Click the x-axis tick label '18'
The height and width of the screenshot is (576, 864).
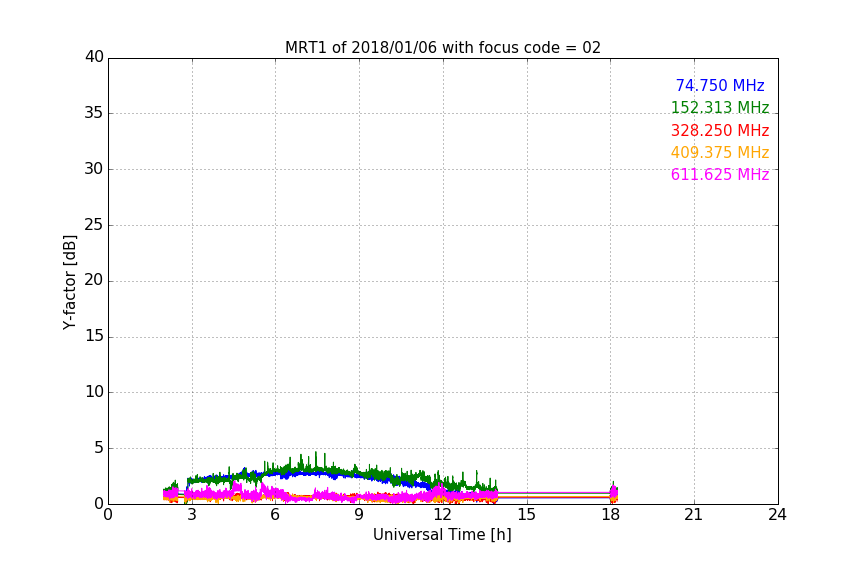(611, 515)
